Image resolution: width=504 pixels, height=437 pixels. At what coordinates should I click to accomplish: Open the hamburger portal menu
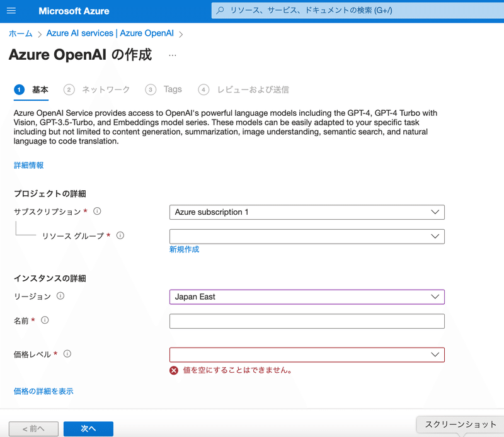(x=11, y=11)
